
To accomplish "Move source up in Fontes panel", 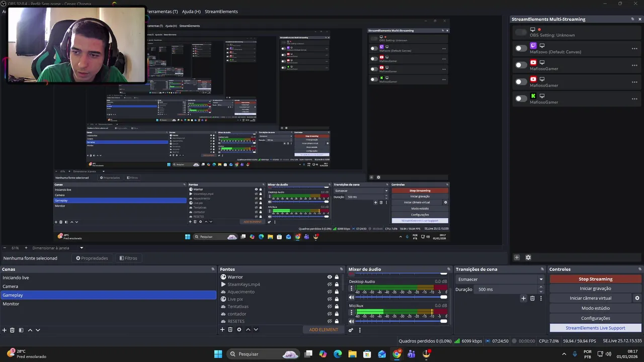I will click(x=248, y=329).
